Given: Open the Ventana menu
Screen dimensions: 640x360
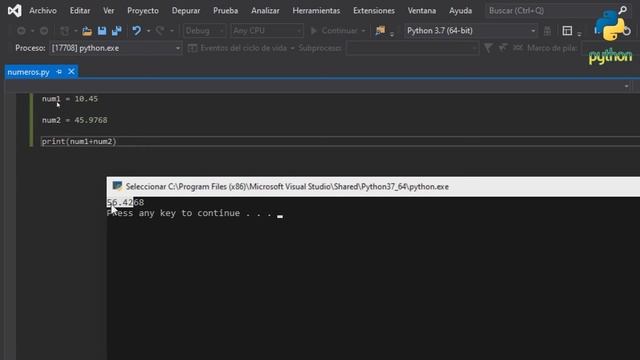Looking at the screenshot, I should [x=422, y=11].
